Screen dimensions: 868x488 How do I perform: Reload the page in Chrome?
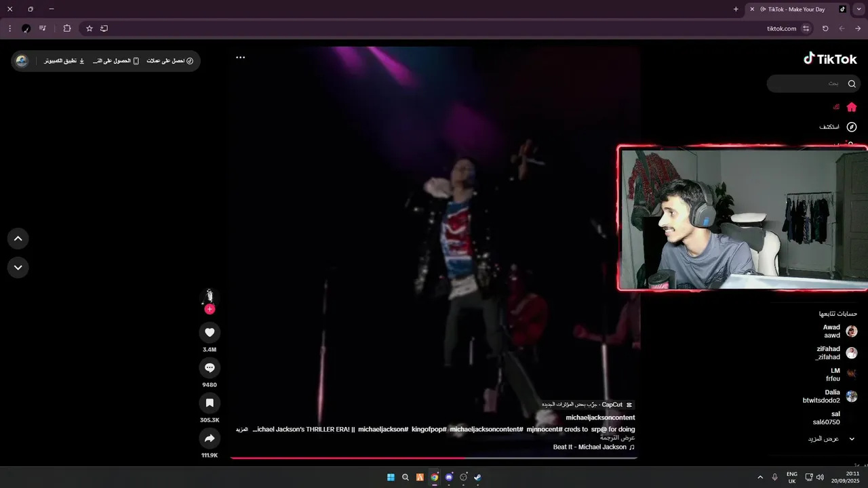pos(825,28)
